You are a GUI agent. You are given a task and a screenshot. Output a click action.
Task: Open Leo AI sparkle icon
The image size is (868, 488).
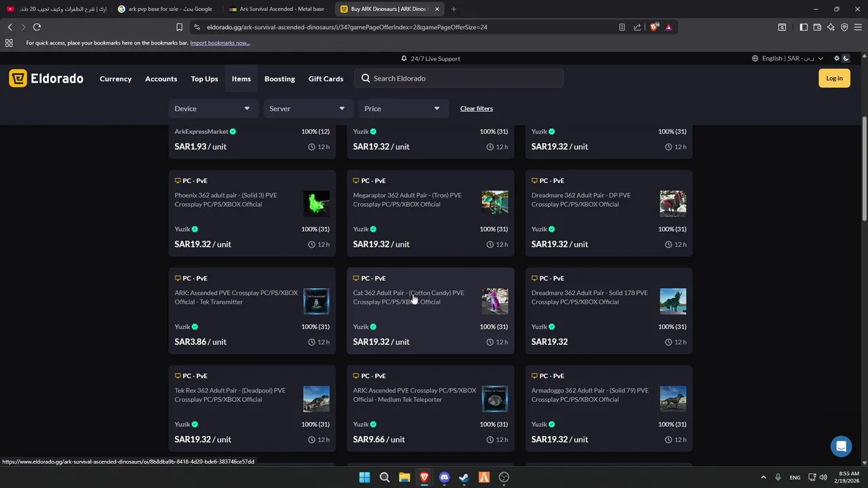[x=831, y=27]
